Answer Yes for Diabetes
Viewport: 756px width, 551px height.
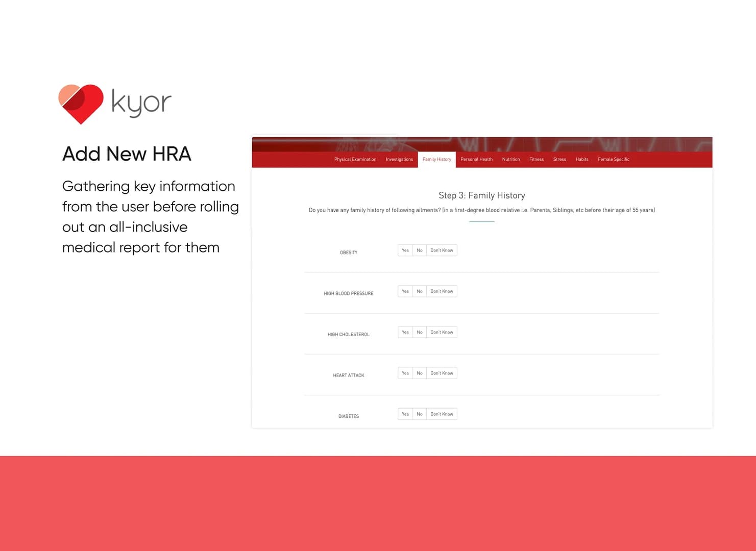click(405, 414)
